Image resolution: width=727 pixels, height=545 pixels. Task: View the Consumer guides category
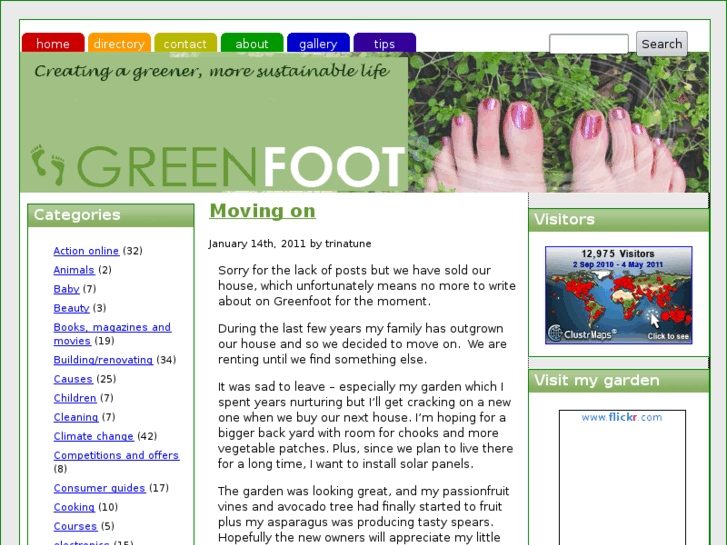tap(99, 487)
